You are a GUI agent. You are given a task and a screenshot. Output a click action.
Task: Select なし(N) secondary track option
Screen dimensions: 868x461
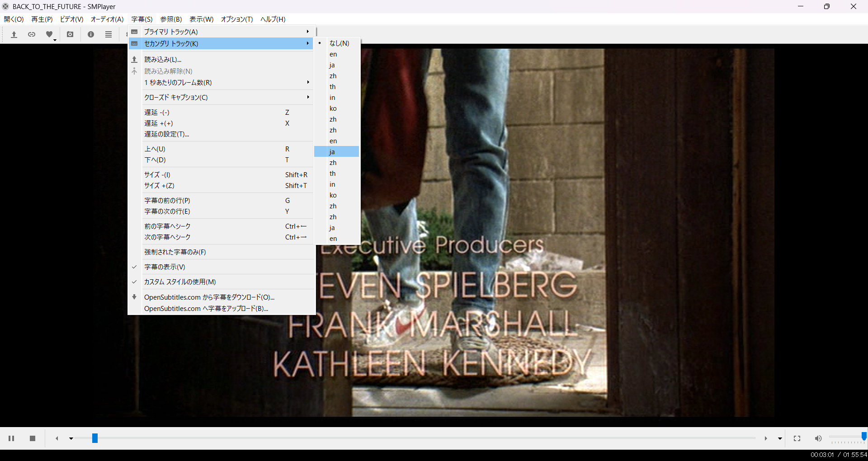pos(339,43)
